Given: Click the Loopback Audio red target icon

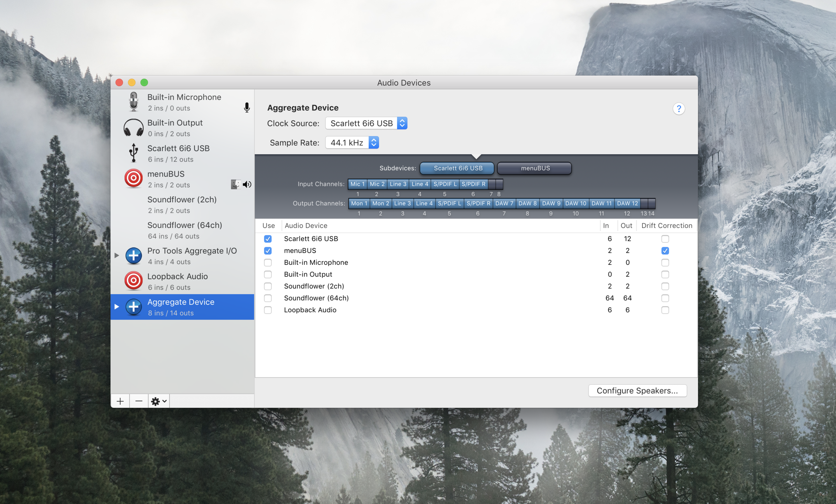Looking at the screenshot, I should point(133,281).
